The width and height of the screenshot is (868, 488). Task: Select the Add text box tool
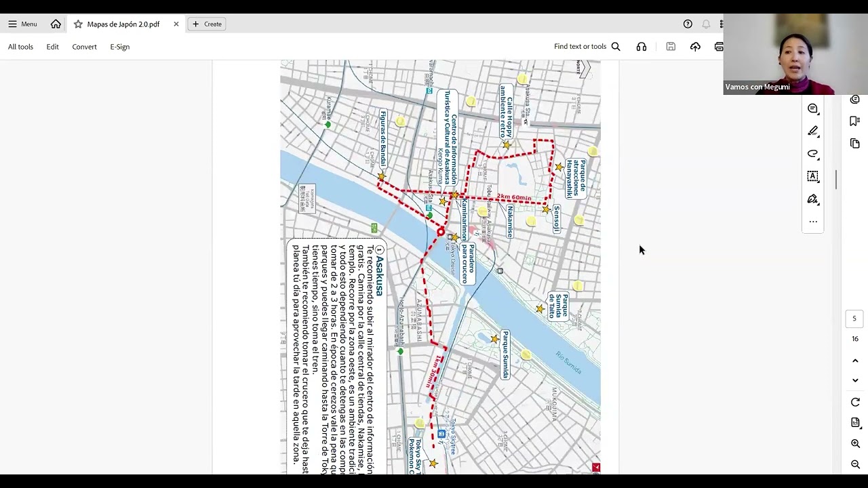(x=813, y=176)
